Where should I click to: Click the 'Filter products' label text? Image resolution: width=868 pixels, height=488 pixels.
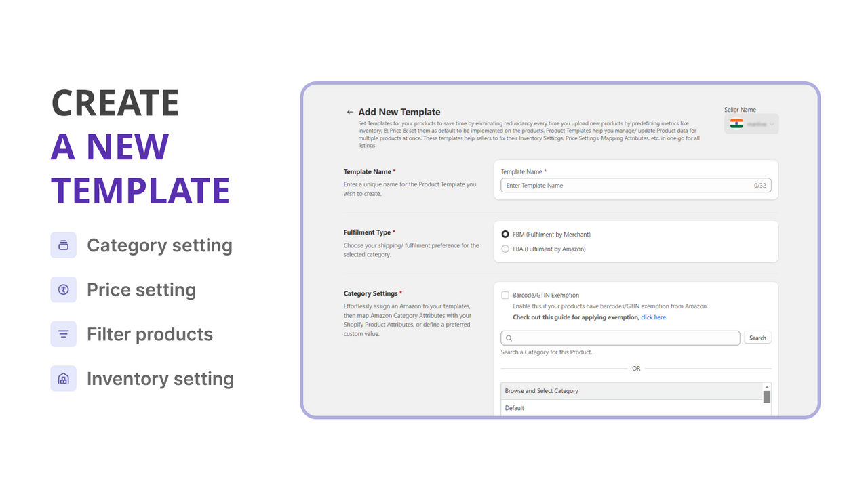150,334
